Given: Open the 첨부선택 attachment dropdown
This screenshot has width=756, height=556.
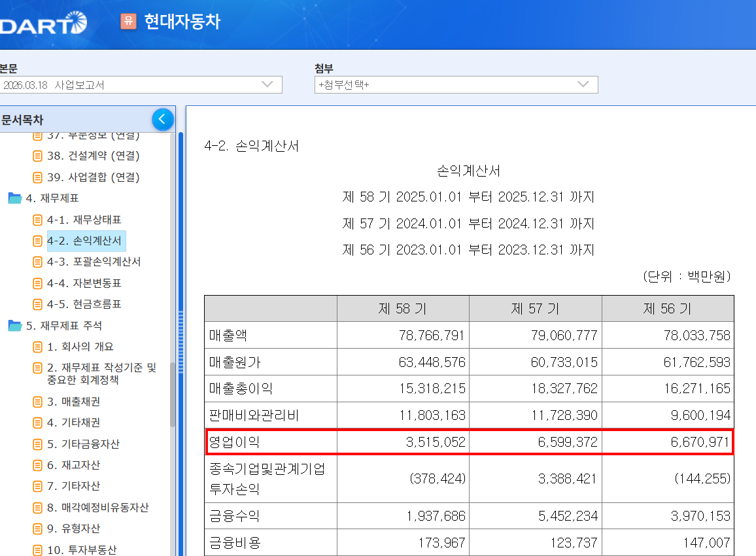Looking at the screenshot, I should coord(584,84).
